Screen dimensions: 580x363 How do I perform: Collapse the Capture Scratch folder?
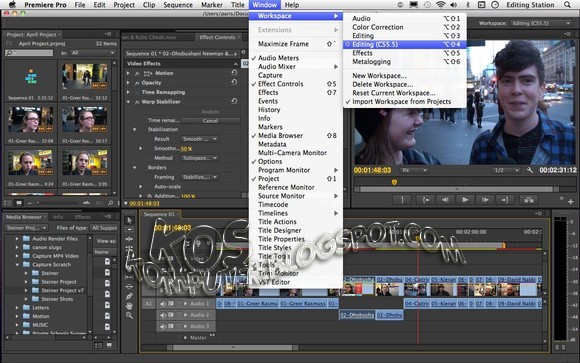point(17,265)
